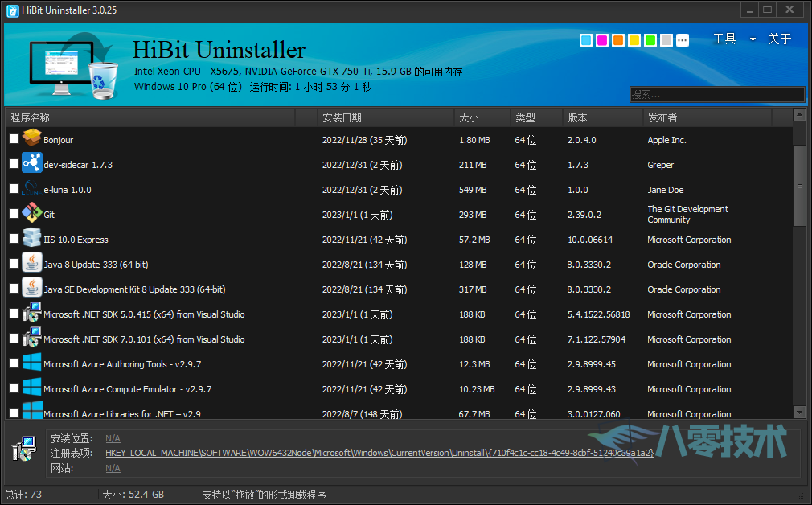The width and height of the screenshot is (812, 505).
Task: Click the Java SE Development Kit icon
Action: point(31,287)
